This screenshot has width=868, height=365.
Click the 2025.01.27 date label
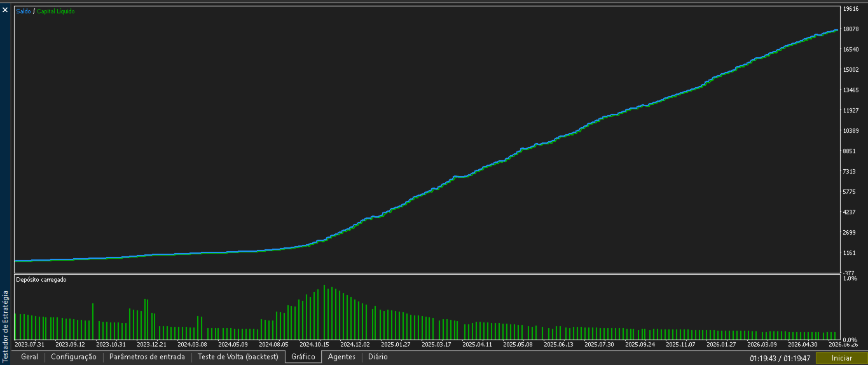pos(396,345)
